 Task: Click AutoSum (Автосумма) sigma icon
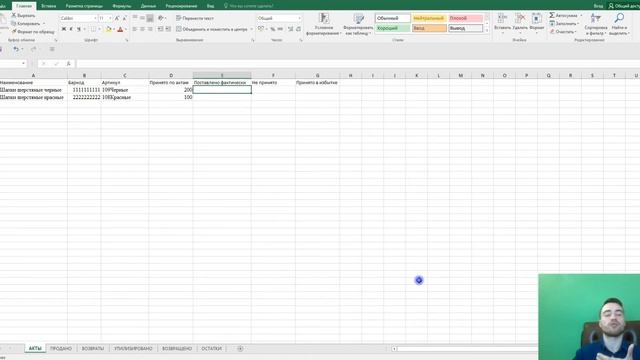(x=552, y=15)
